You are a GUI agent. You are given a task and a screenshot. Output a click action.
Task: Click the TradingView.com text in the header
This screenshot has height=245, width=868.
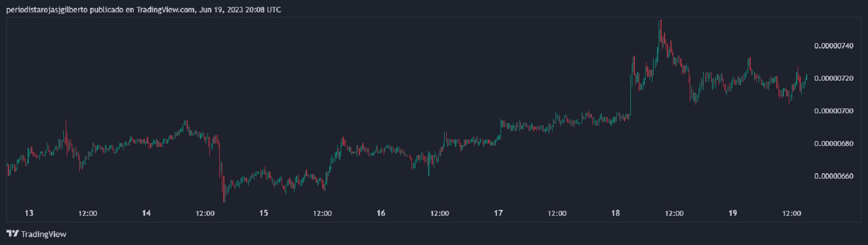click(165, 9)
